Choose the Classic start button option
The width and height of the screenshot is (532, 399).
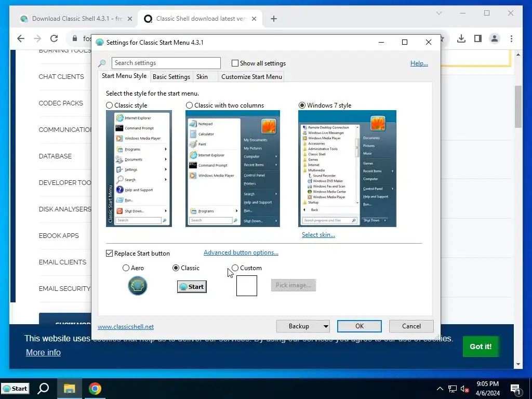[176, 268]
